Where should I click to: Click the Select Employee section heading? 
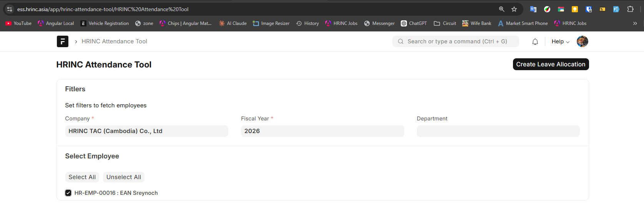click(92, 156)
